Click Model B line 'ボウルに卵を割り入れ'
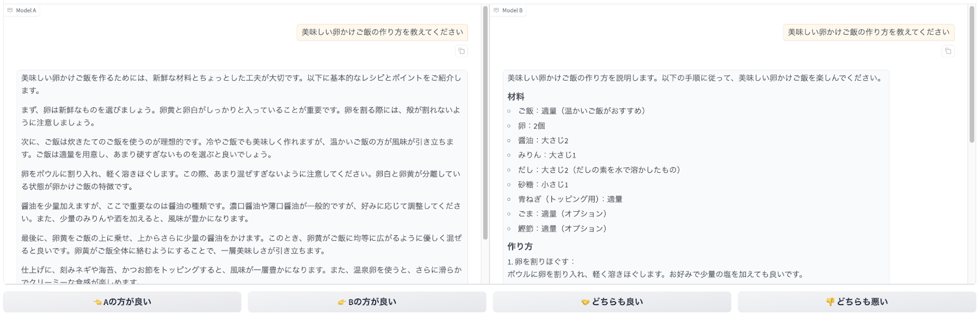 [x=655, y=274]
